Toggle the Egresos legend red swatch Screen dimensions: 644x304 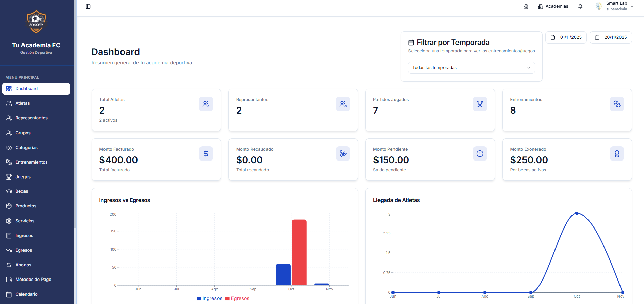point(227,299)
